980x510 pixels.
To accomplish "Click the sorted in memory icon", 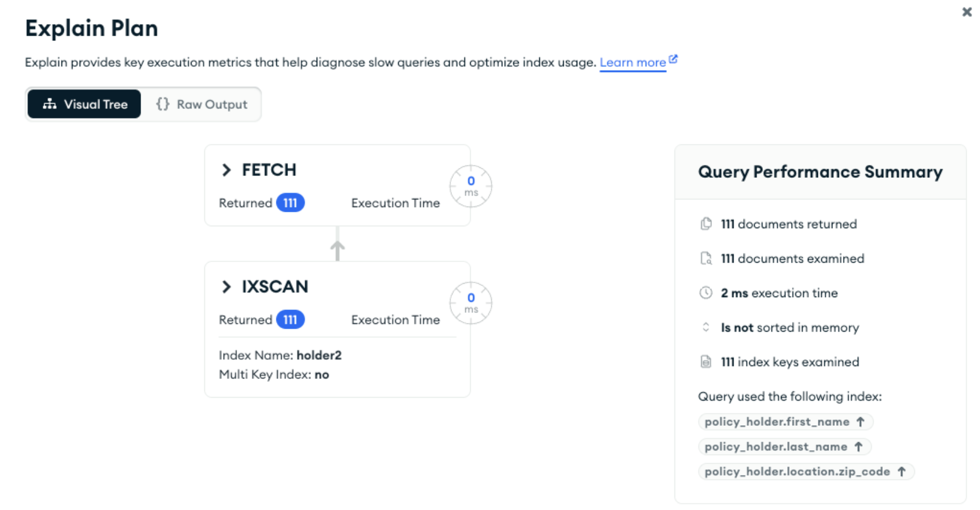I will point(706,328).
